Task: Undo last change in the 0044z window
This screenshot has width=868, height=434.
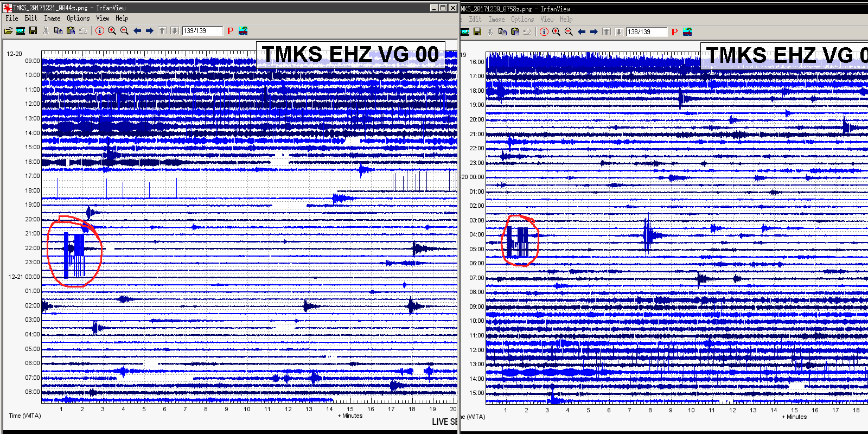Action: tap(83, 31)
